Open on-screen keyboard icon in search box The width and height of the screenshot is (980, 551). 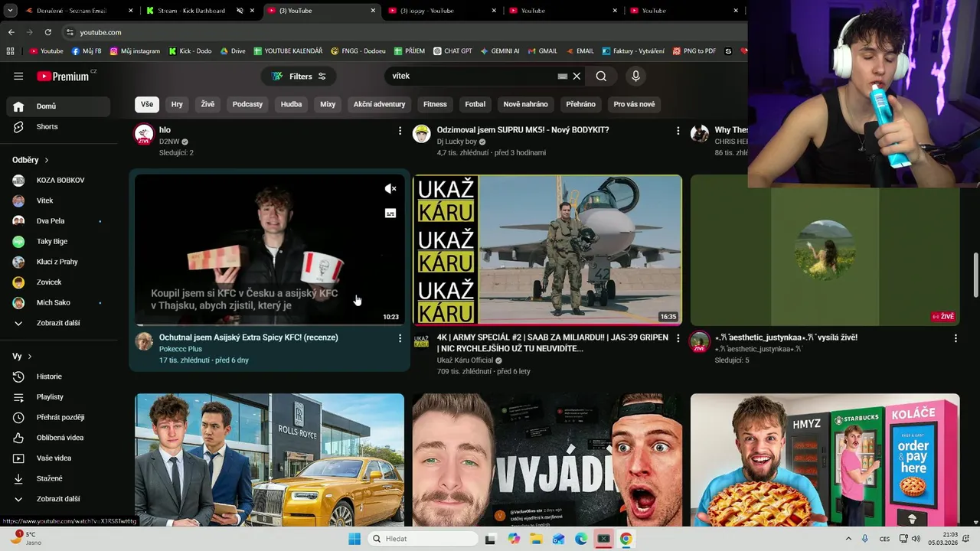point(562,76)
